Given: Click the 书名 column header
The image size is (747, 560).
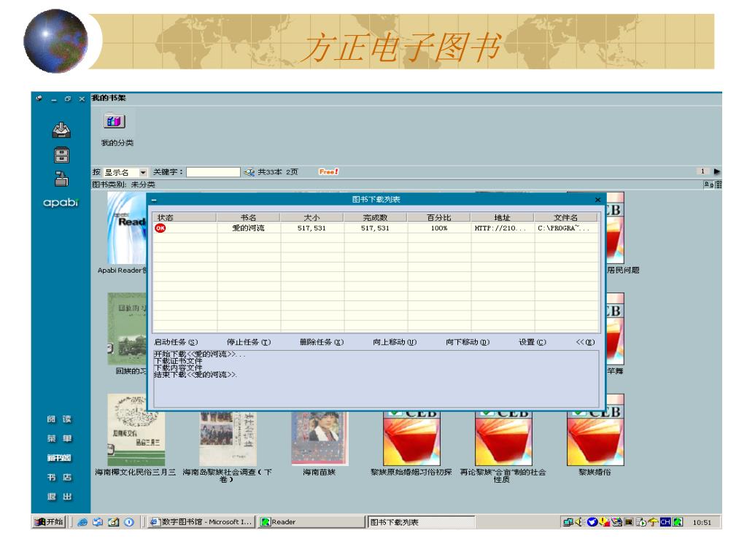Looking at the screenshot, I should 248,217.
